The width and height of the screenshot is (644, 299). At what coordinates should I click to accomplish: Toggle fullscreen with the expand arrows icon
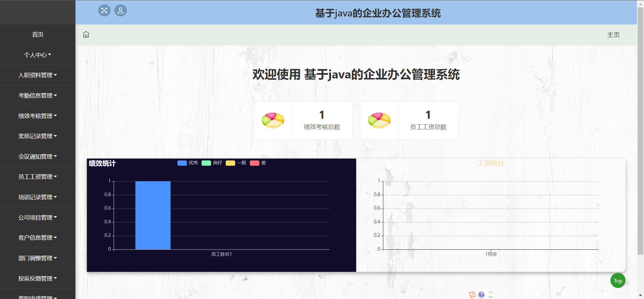coord(104,10)
